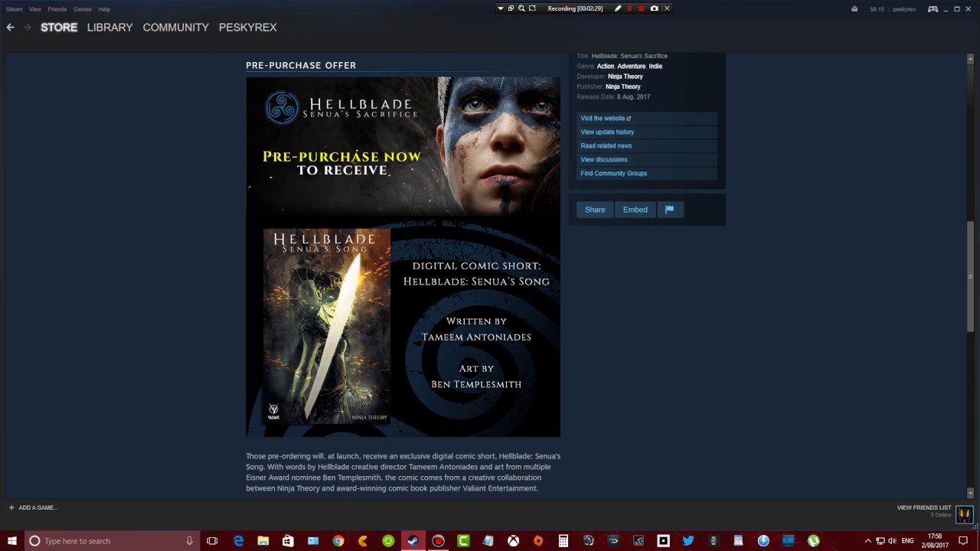The image size is (980, 551).
Task: Flag this store page
Action: (670, 210)
